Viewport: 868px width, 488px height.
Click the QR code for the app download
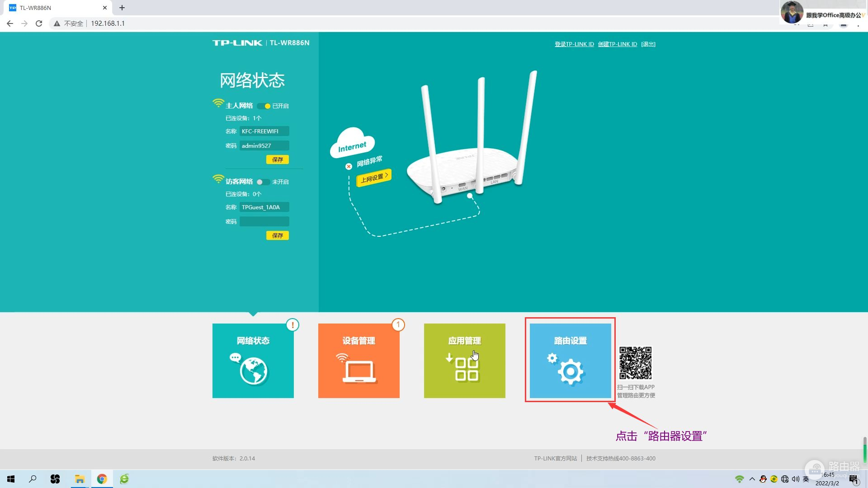pyautogui.click(x=635, y=363)
